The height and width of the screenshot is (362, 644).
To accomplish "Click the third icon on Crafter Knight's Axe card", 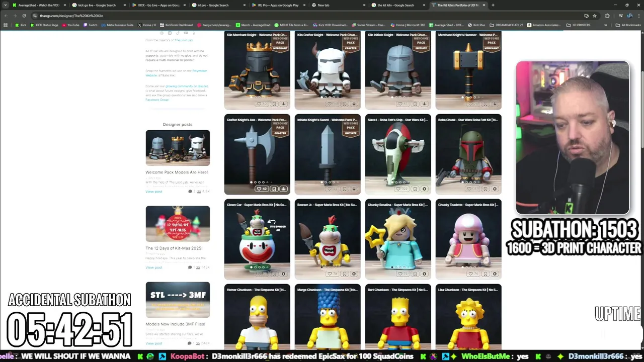I will click(283, 189).
